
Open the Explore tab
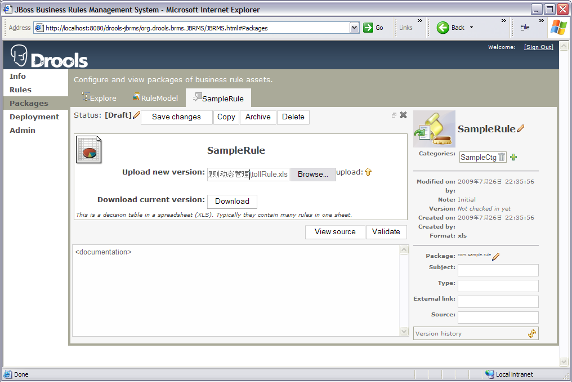click(99, 98)
